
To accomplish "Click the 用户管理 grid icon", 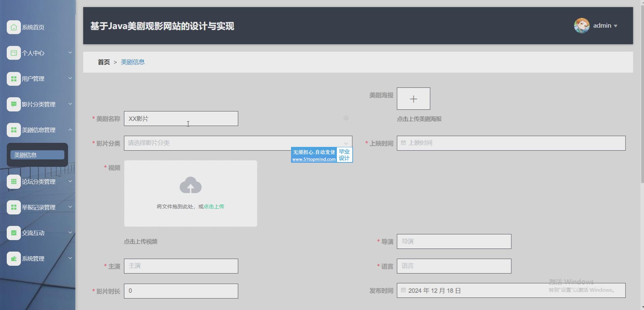I will (x=13, y=79).
